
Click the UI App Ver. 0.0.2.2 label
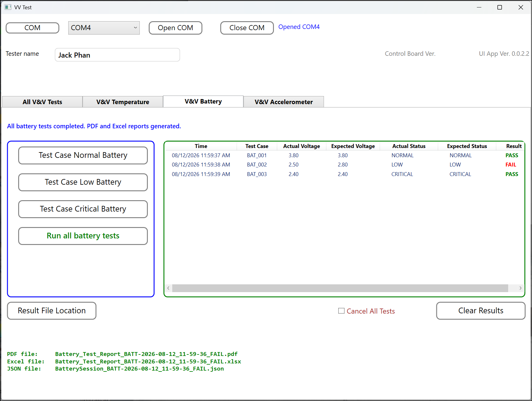504,54
